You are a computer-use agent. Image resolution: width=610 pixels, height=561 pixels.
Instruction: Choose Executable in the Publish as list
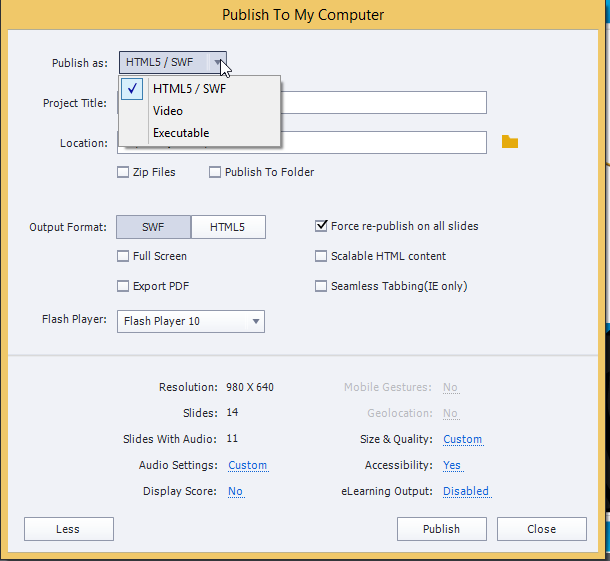point(181,133)
